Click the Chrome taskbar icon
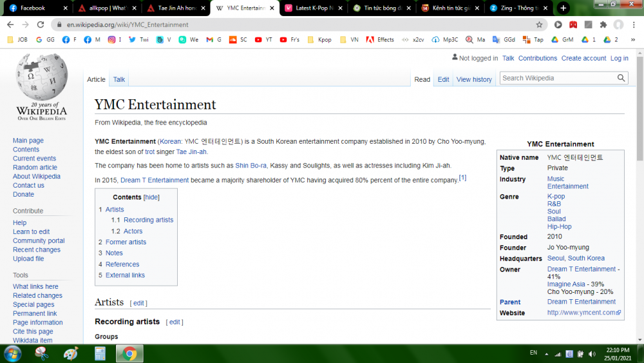The width and height of the screenshot is (644, 363). tap(129, 353)
